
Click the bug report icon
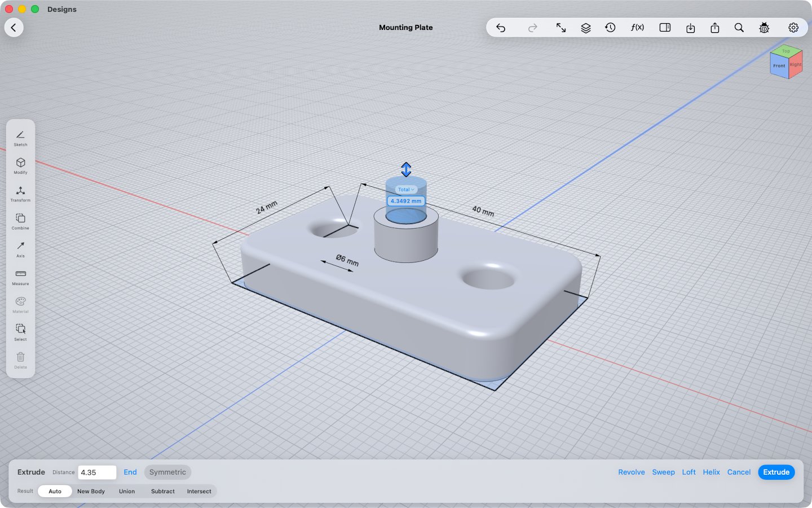point(764,28)
